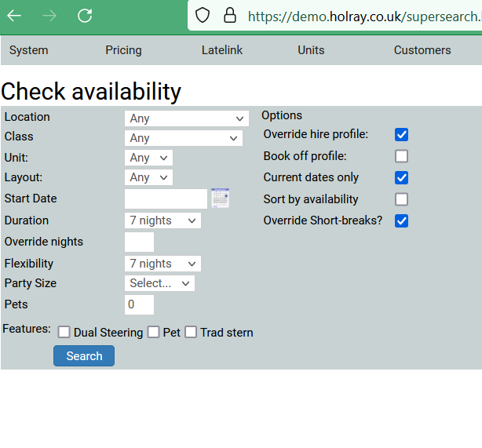Open the Customers menu
Viewport: 482px width, 448px height.
[x=422, y=50]
